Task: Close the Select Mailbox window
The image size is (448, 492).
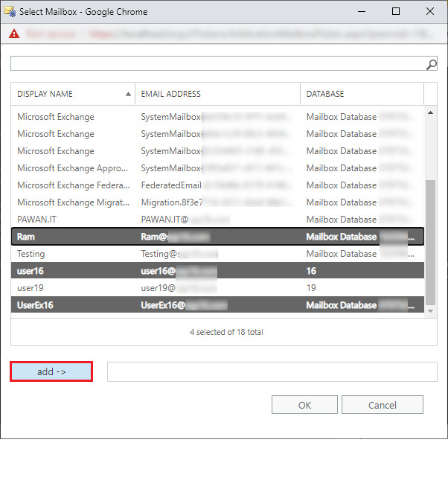Action: point(430,11)
